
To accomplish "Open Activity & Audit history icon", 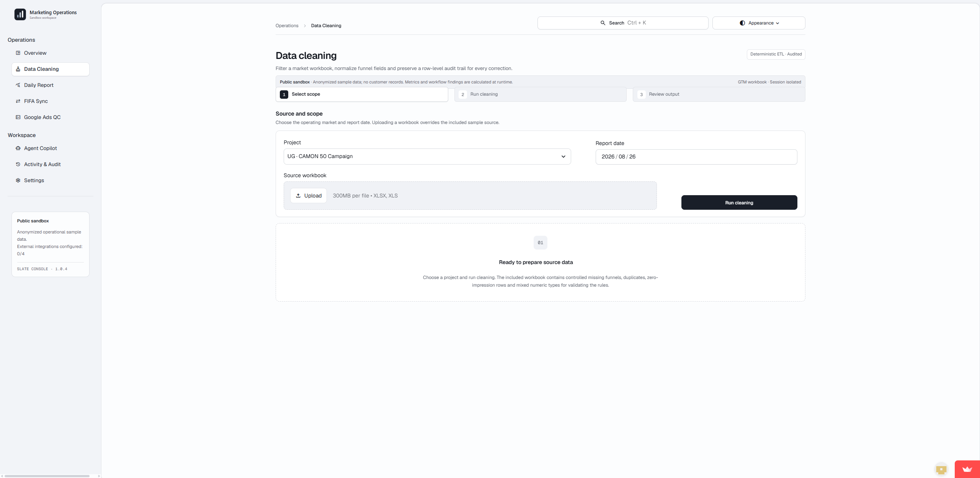I will click(18, 164).
